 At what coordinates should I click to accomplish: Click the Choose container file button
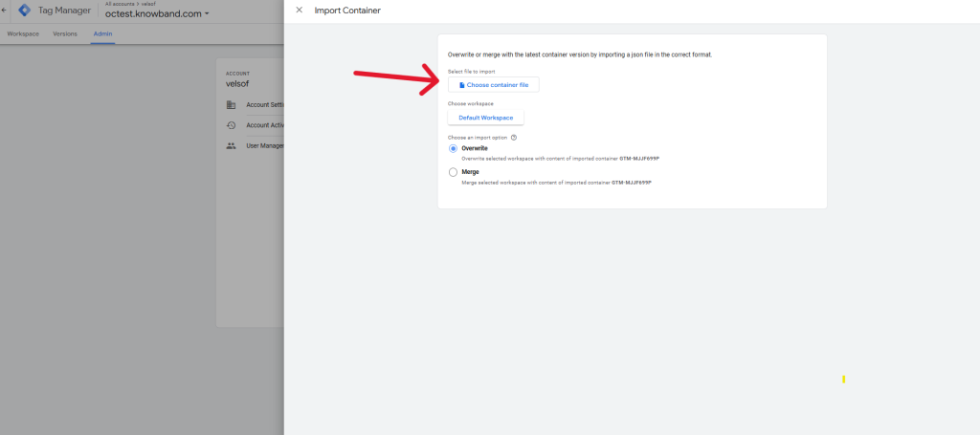(x=493, y=85)
